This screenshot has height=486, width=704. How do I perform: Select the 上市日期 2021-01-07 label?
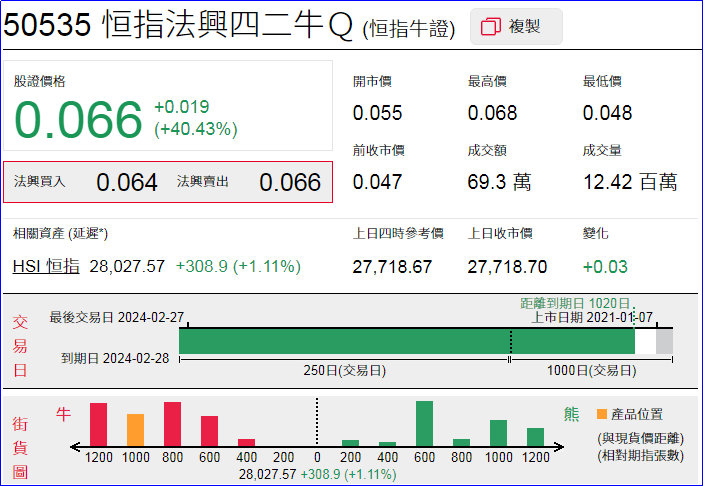tap(592, 318)
